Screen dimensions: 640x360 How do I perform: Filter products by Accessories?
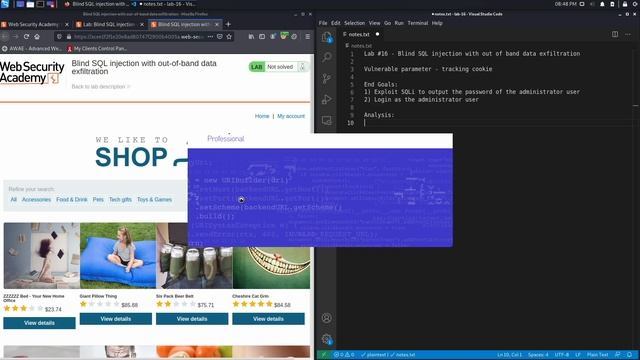click(x=36, y=200)
